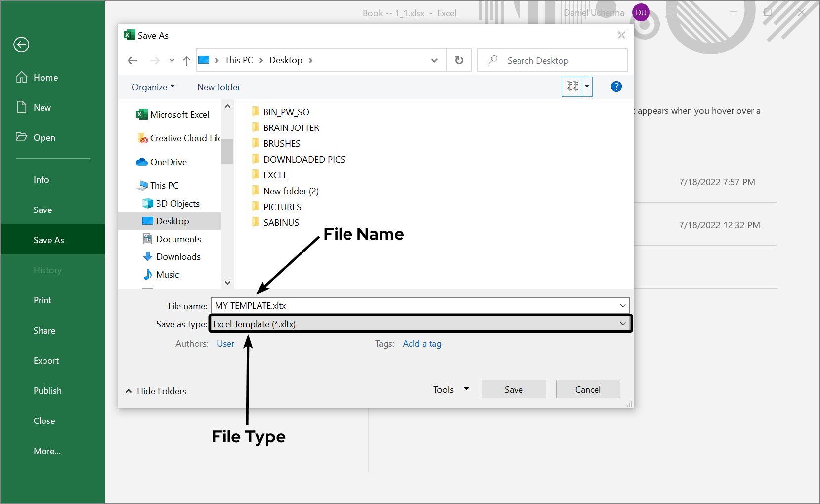Image resolution: width=820 pixels, height=504 pixels.
Task: Open the change view options split arrow
Action: (x=587, y=86)
